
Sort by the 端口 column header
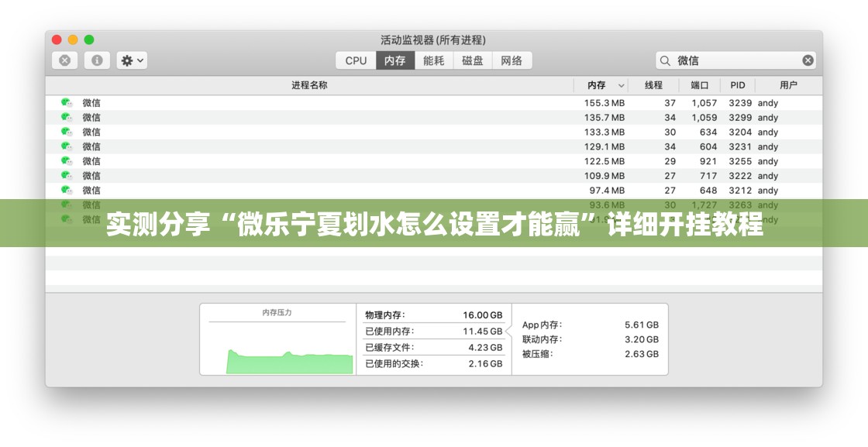click(x=699, y=85)
